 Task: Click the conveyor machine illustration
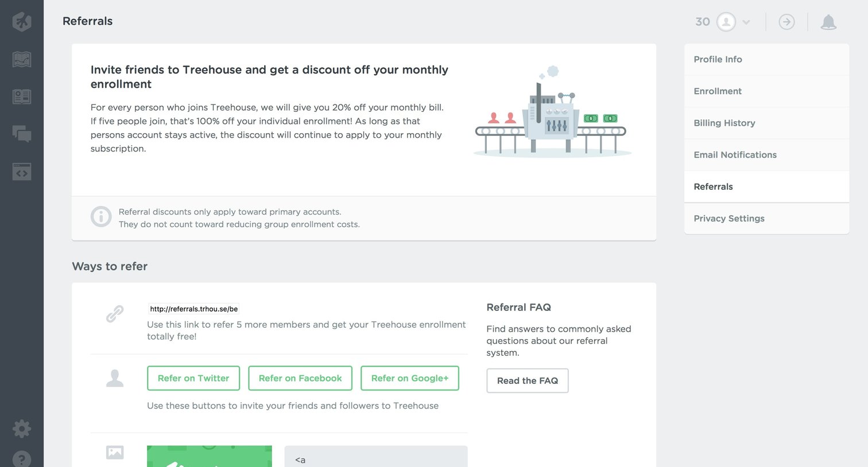552,112
